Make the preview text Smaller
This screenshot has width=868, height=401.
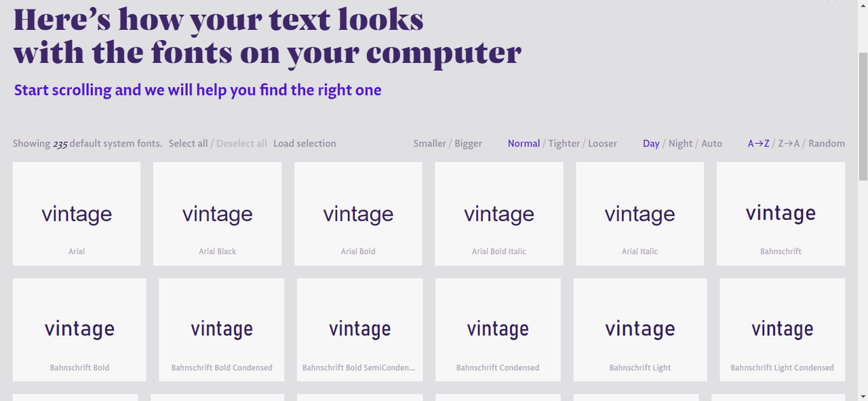point(430,143)
